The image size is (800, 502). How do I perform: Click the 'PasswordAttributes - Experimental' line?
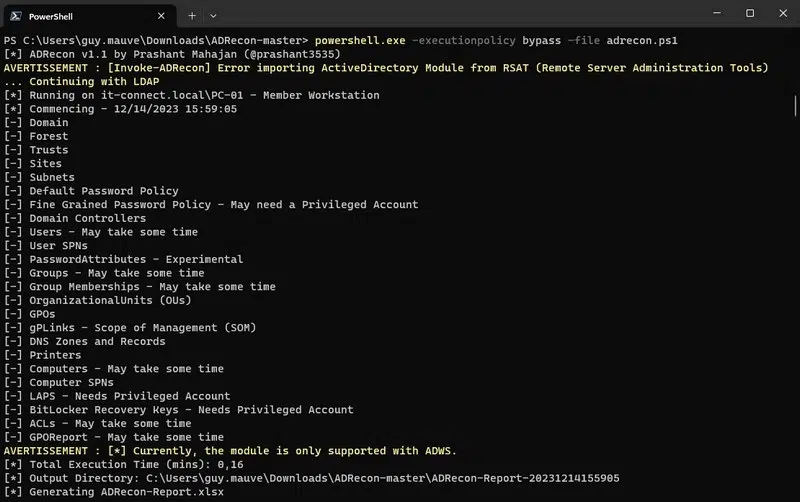[x=123, y=259]
